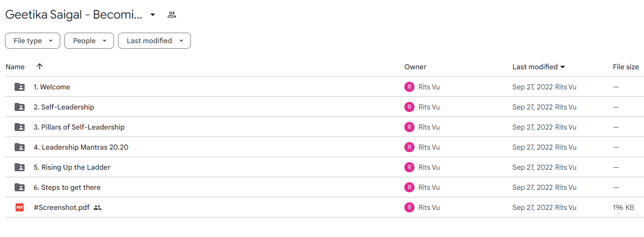Screen dimensions: 644x237
Task: Click the shared icon next to #Screenshot.pdf
Action: tap(97, 207)
